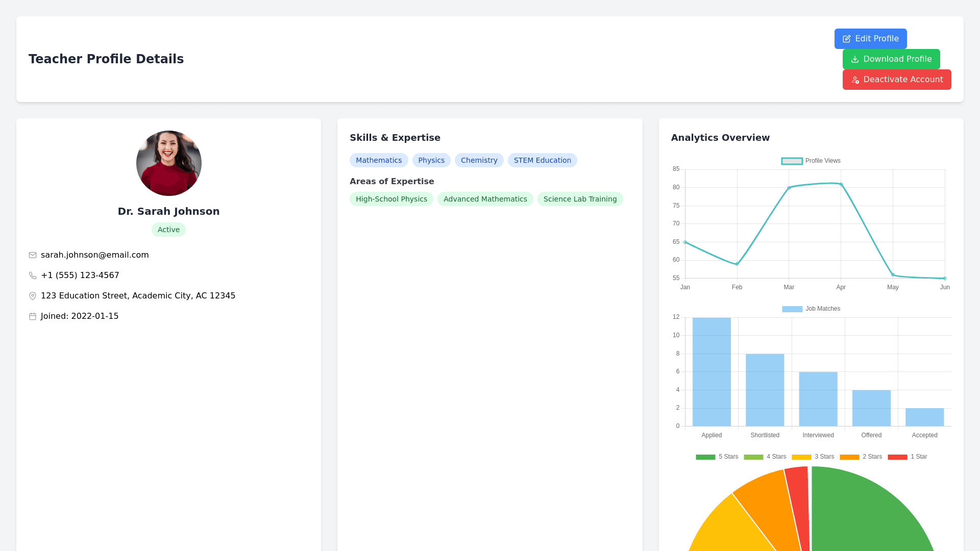This screenshot has height=551, width=980.
Task: Hide the 1 Star legend entry
Action: [907, 457]
